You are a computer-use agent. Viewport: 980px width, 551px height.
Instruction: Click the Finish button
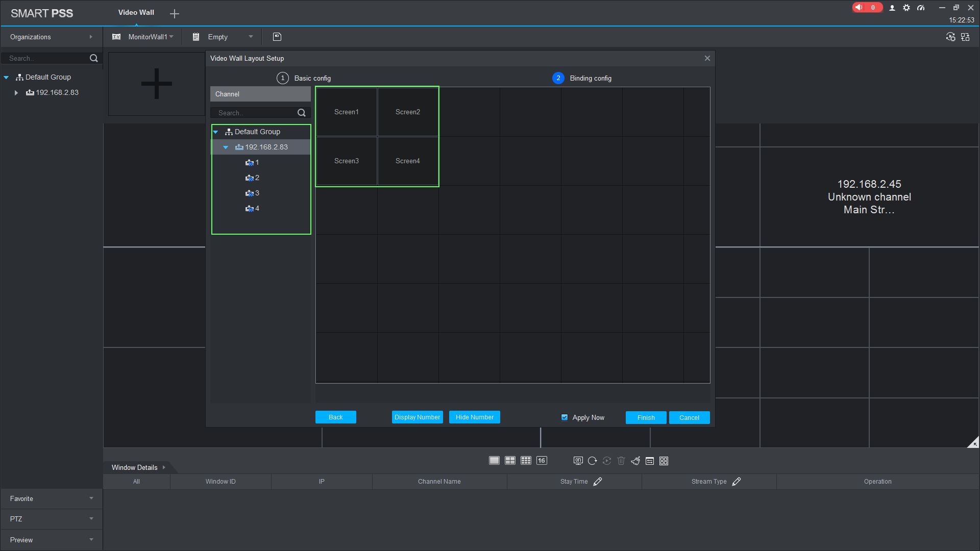[646, 417]
